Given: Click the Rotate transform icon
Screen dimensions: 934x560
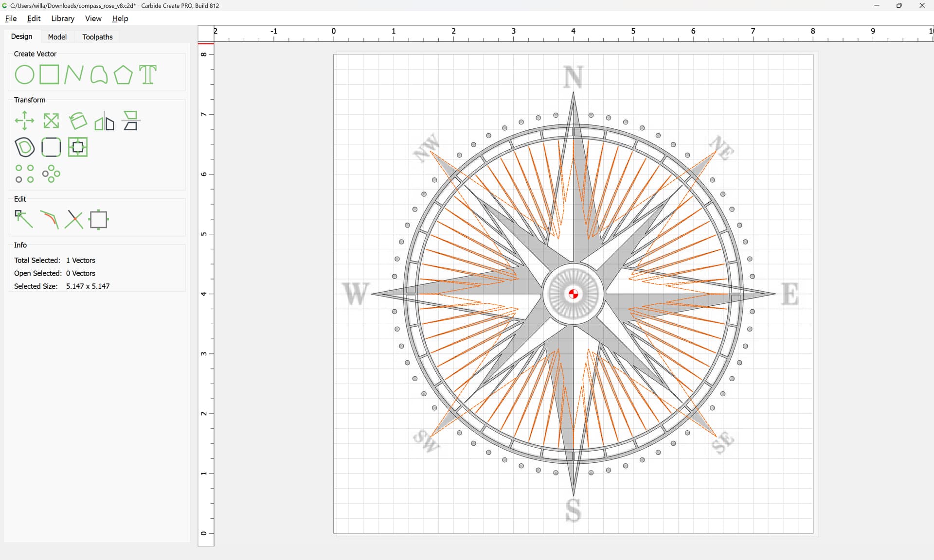Looking at the screenshot, I should coord(78,121).
